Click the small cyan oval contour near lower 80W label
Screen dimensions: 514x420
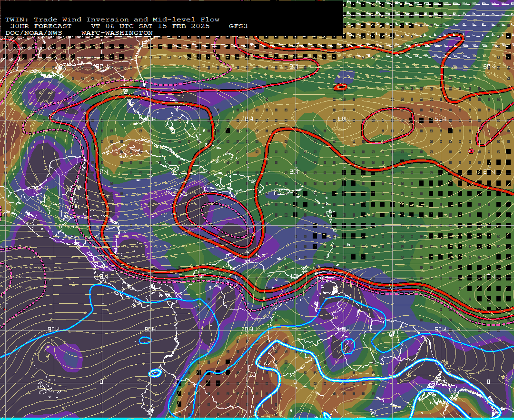[x=145, y=340]
